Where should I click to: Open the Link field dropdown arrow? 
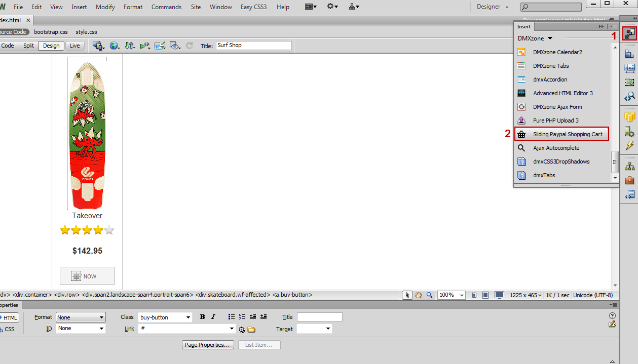(x=232, y=329)
